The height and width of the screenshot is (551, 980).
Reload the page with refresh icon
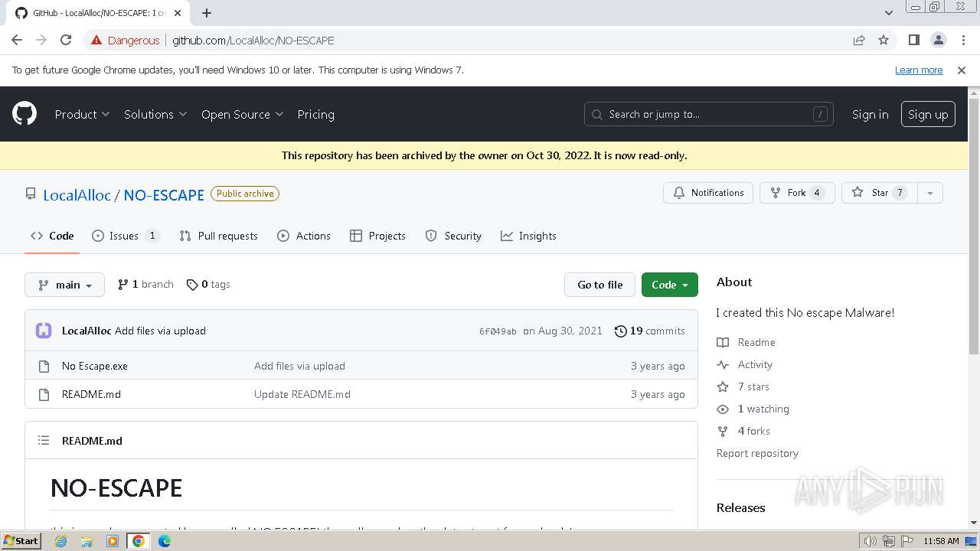click(x=66, y=40)
